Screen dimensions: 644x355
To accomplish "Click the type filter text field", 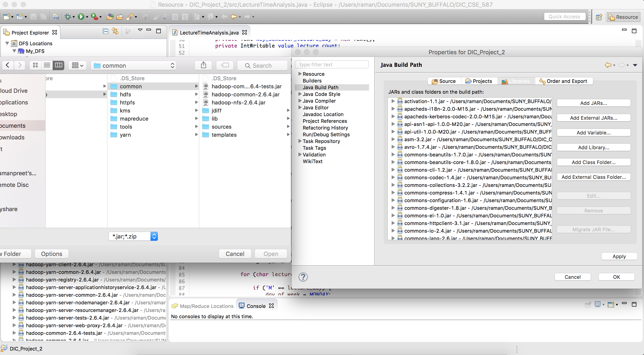I will pos(331,65).
